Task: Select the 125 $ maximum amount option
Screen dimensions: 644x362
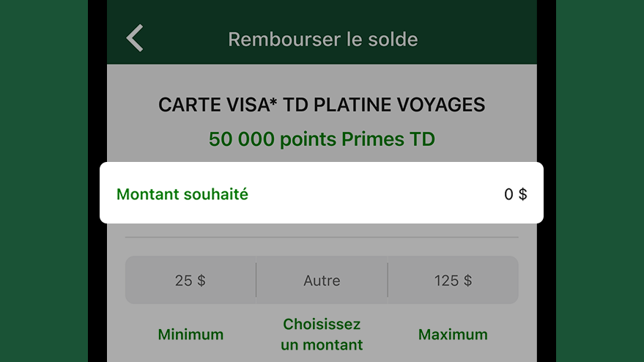Action: (453, 280)
